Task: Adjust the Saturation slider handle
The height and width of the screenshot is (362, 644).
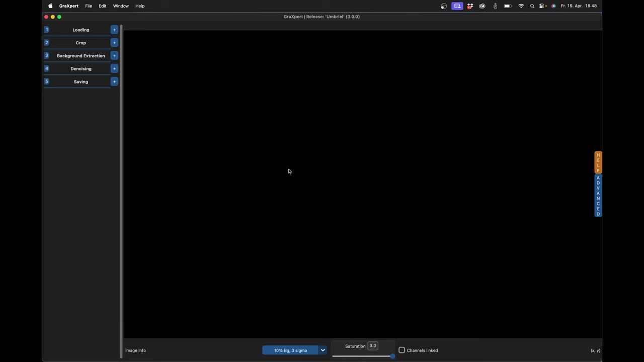Action: click(392, 356)
